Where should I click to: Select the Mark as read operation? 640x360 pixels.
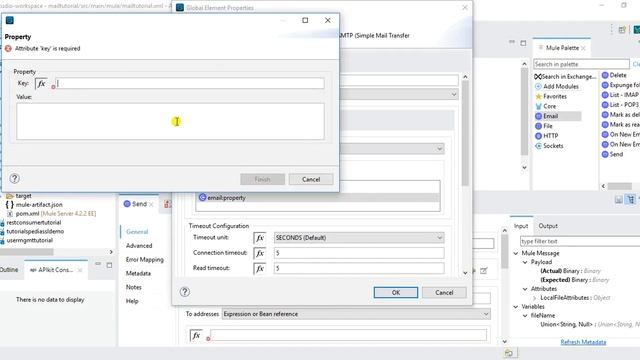pos(621,124)
